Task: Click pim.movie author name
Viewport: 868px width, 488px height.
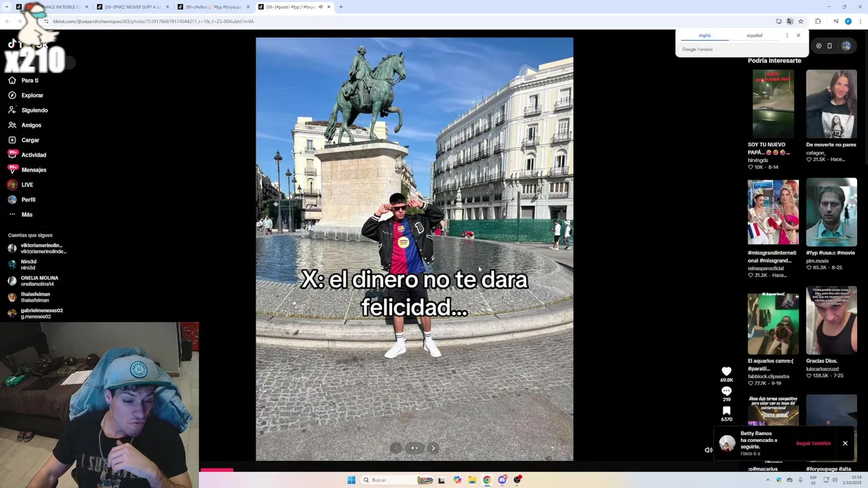Action: (x=817, y=261)
